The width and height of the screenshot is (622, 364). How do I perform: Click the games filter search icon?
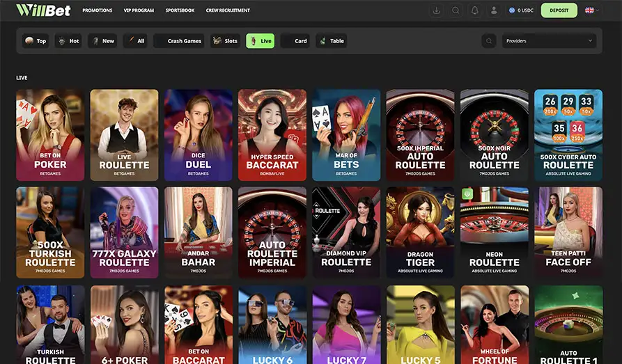click(x=489, y=41)
